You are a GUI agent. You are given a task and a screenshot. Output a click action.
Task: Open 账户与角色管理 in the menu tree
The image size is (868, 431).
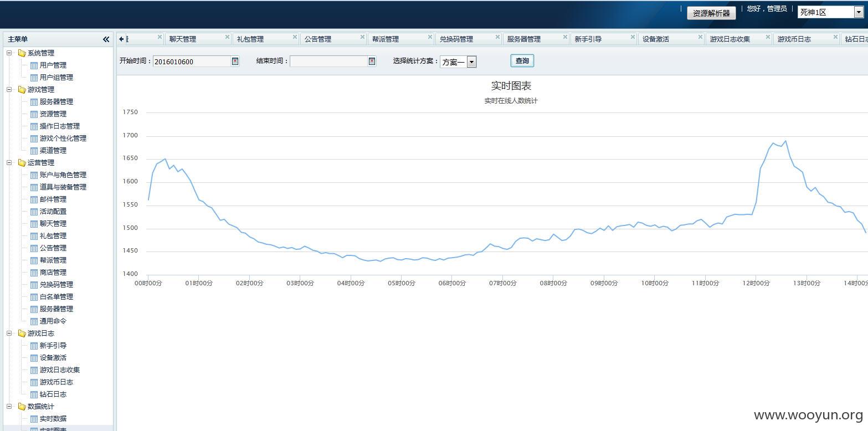[63, 175]
